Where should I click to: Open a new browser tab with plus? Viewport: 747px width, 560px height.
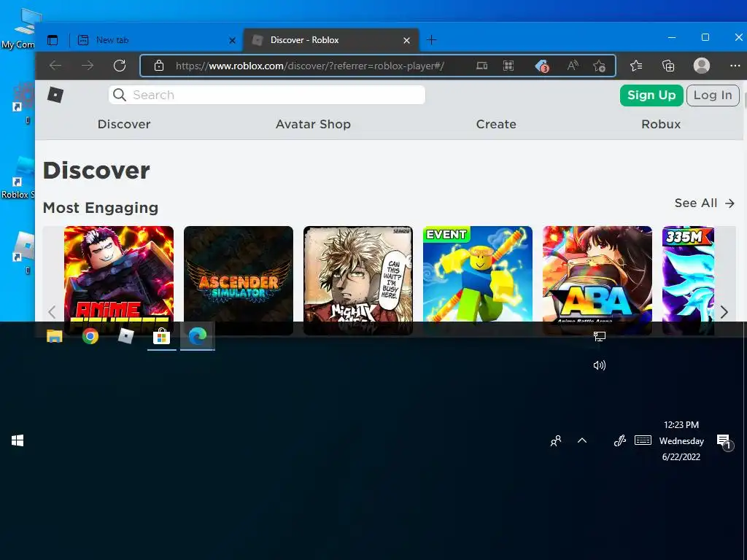coord(432,40)
